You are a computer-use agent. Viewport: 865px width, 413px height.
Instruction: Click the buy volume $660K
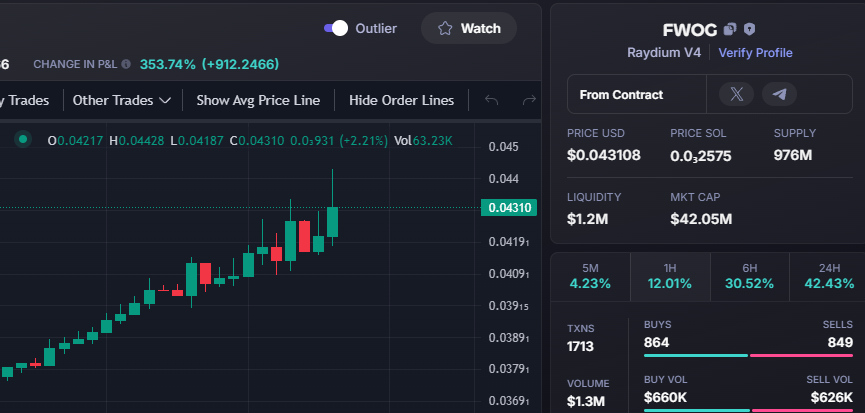point(665,398)
